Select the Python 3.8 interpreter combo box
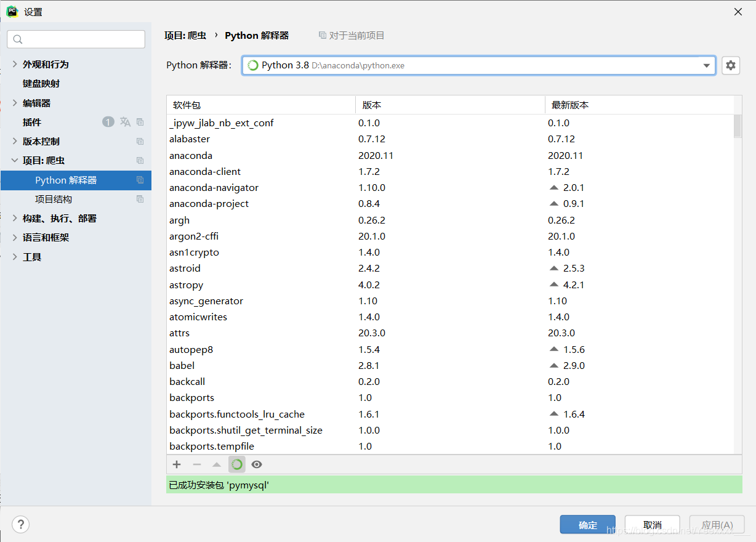This screenshot has height=542, width=756. click(x=478, y=65)
